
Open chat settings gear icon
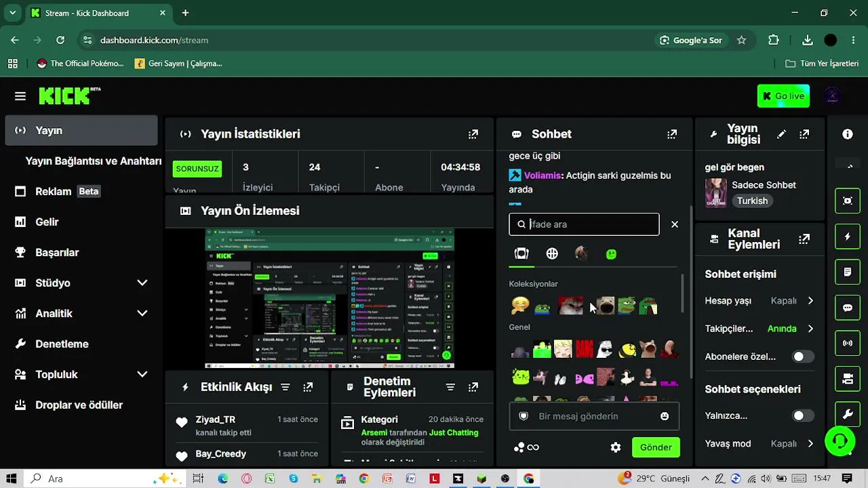pyautogui.click(x=616, y=447)
